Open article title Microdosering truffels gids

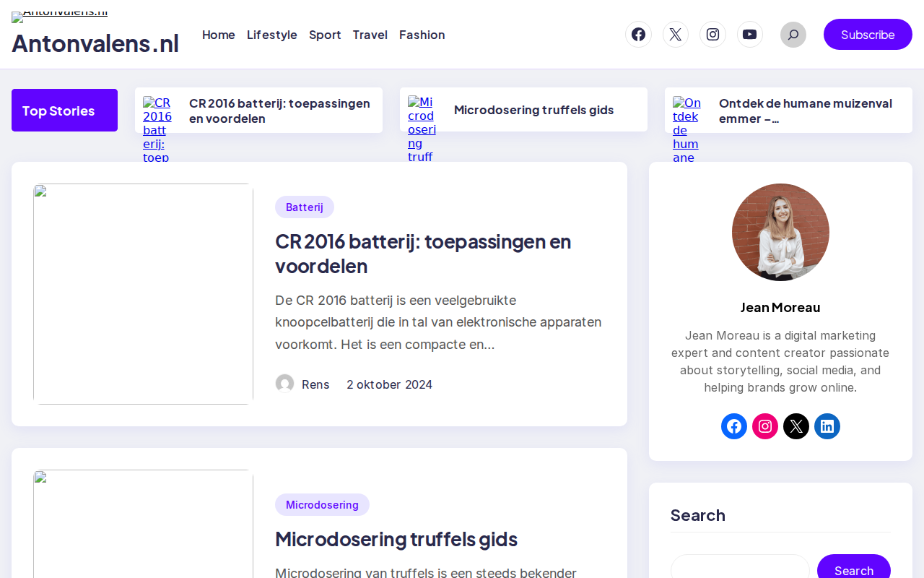click(x=396, y=539)
